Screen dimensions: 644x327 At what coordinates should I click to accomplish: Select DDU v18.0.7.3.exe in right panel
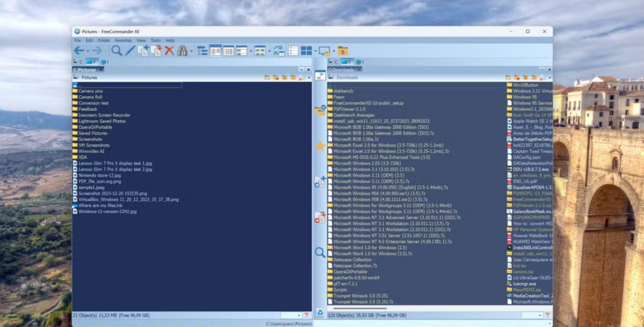click(x=531, y=169)
